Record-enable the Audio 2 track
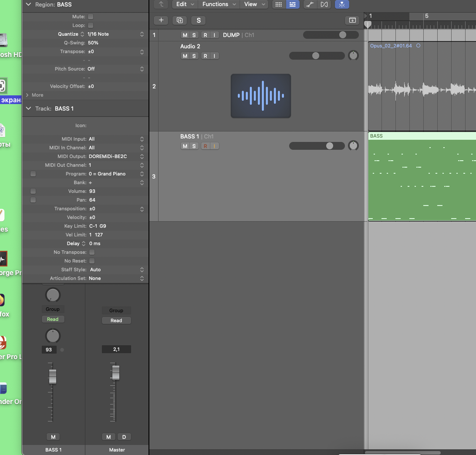Viewport: 476px width, 455px height. pos(206,56)
